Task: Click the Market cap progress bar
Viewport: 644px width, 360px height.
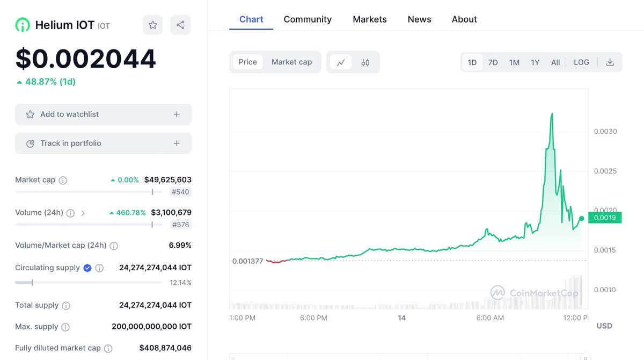Action: tap(89, 192)
